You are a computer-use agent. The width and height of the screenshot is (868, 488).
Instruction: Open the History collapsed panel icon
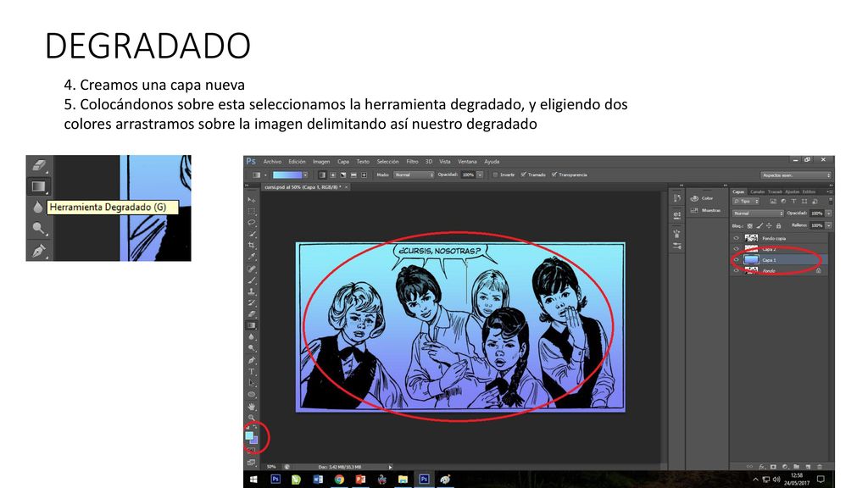click(x=677, y=198)
